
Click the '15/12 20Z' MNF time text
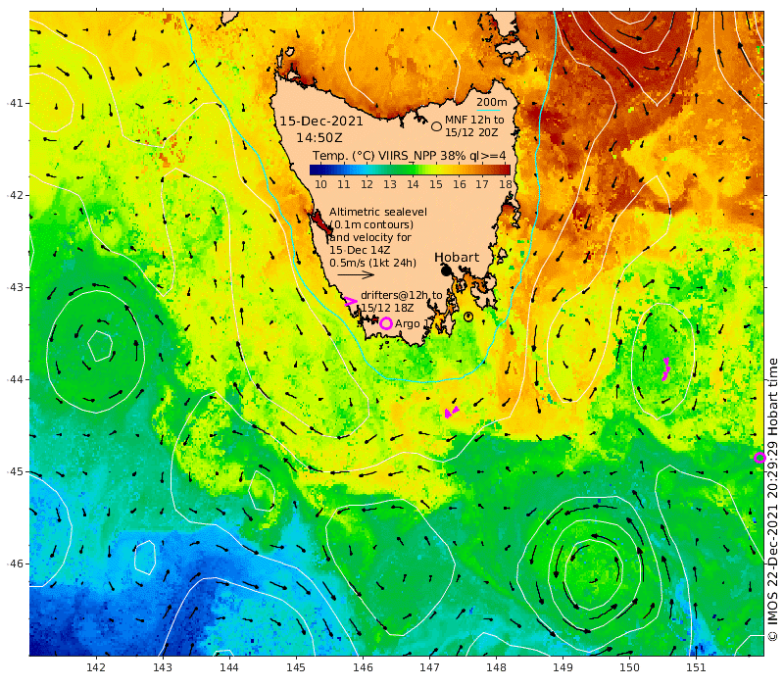(x=471, y=132)
